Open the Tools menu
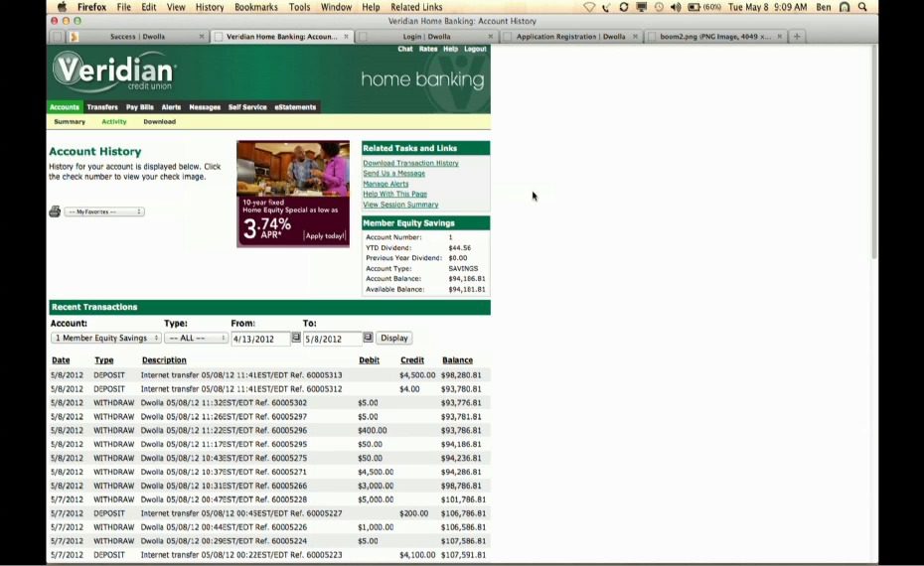 point(299,7)
